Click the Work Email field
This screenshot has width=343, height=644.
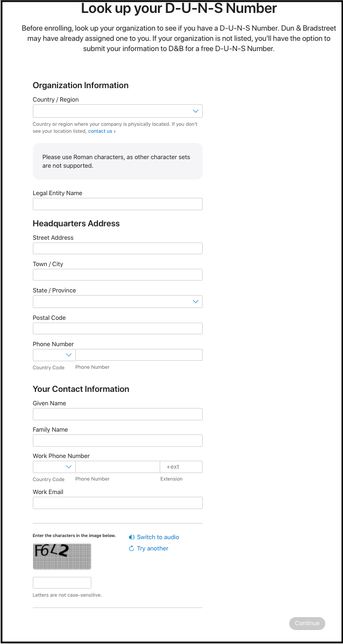click(x=117, y=503)
